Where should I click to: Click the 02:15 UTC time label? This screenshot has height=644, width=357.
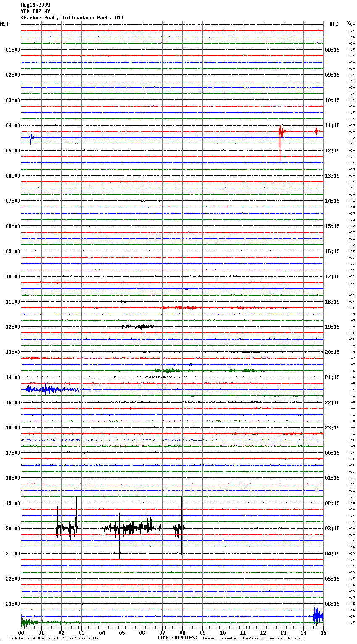tap(332, 503)
